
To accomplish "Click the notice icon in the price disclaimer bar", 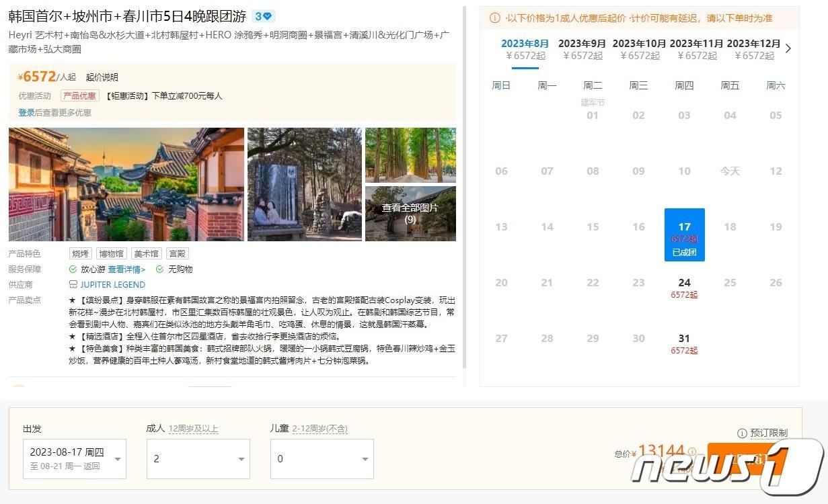I will coord(494,18).
